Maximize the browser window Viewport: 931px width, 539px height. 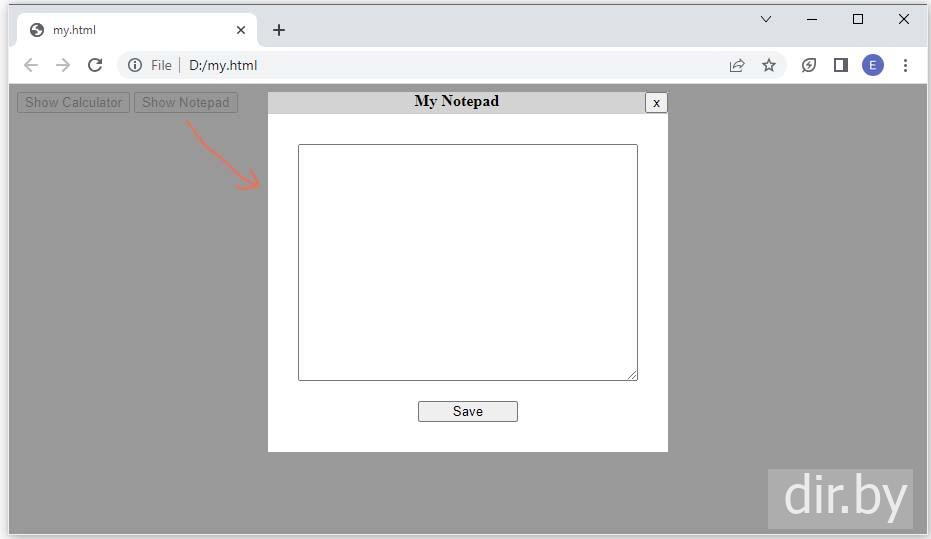click(x=857, y=19)
